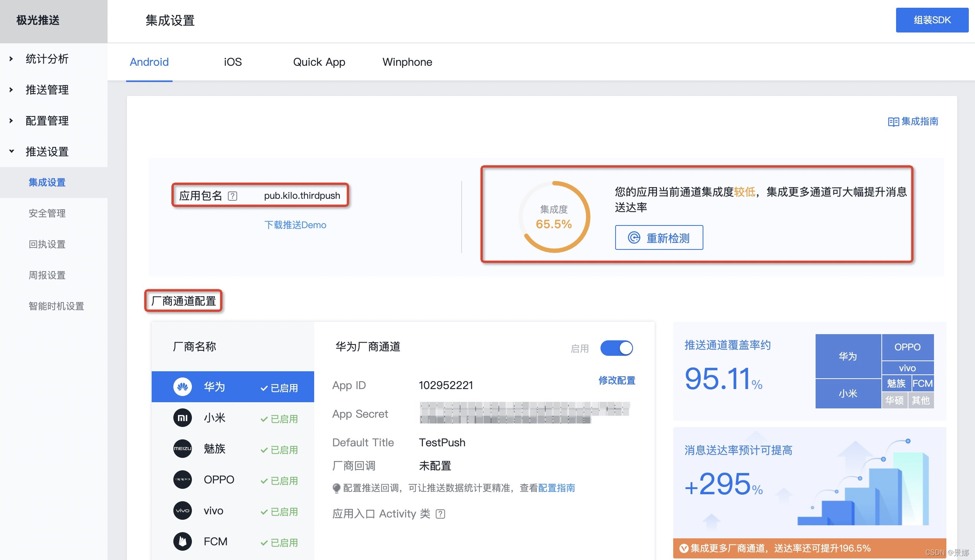Select the Xiaomi MI logo icon
Viewport: 975px width, 560px height.
click(183, 418)
